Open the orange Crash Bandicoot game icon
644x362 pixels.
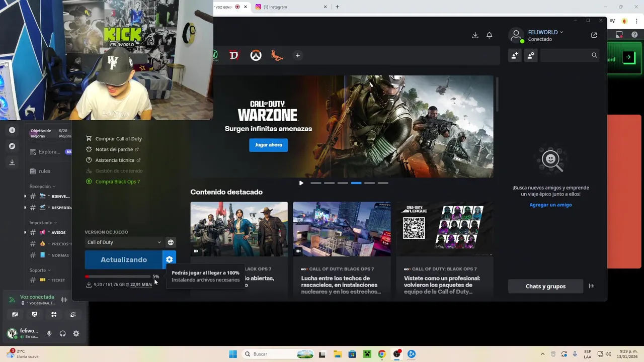pyautogui.click(x=277, y=55)
